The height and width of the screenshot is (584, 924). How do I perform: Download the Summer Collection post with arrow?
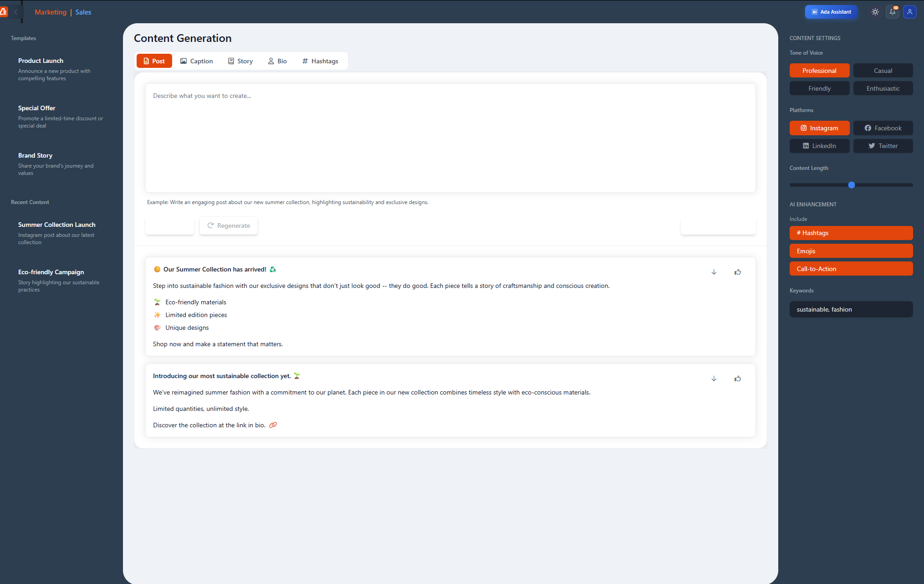point(714,272)
